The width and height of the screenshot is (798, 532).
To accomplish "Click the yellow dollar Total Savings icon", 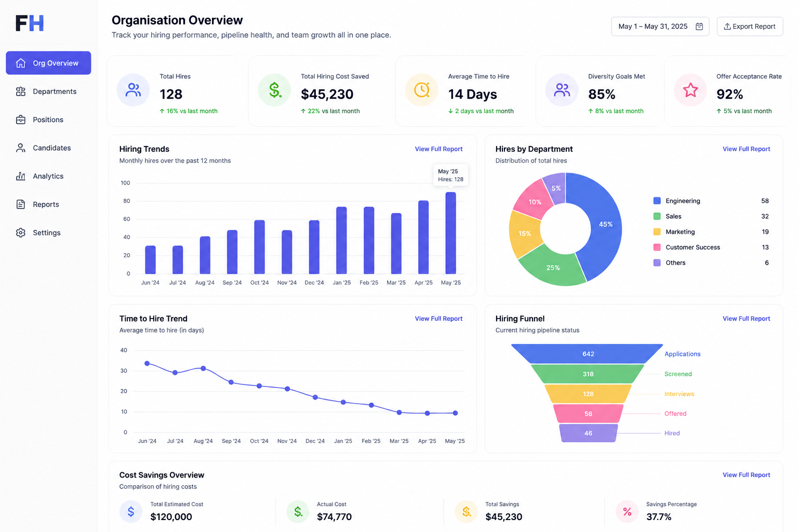I will click(466, 512).
